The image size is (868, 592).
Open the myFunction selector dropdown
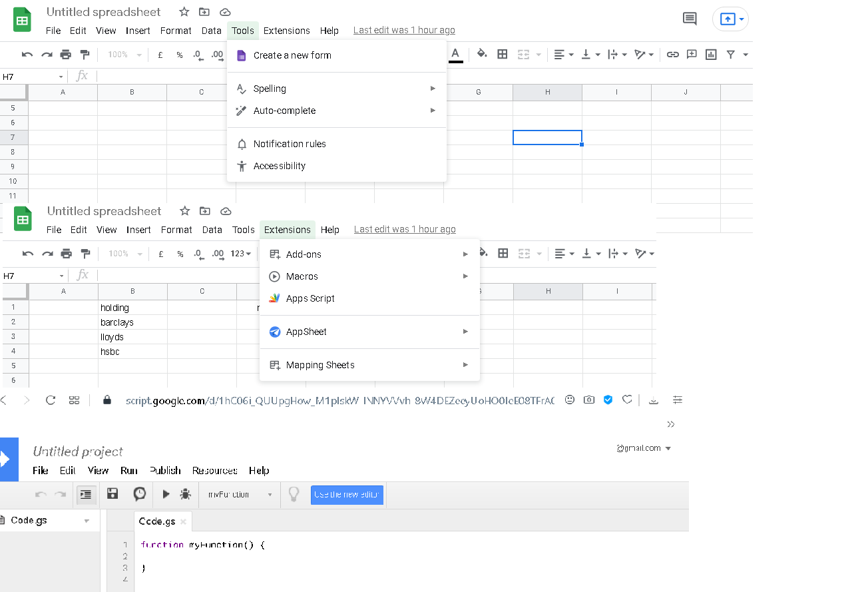click(240, 495)
